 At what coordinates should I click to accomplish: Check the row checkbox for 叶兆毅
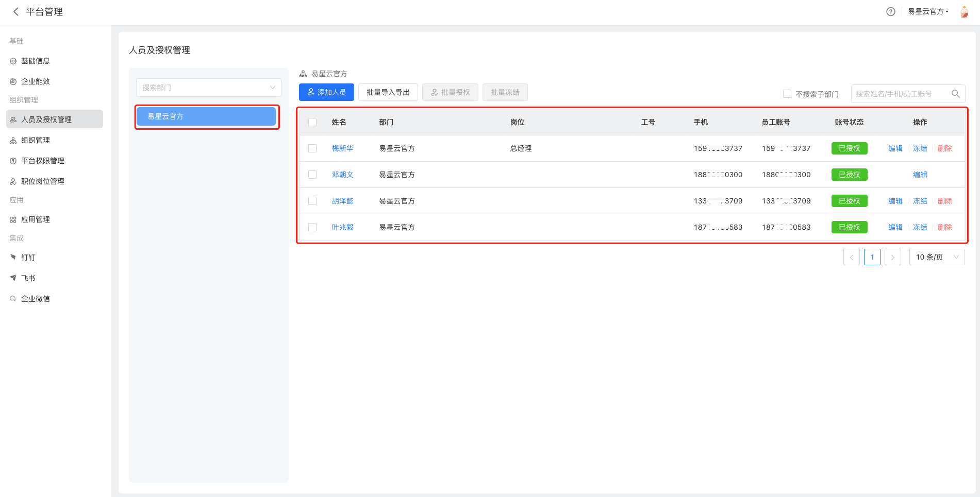pyautogui.click(x=312, y=227)
